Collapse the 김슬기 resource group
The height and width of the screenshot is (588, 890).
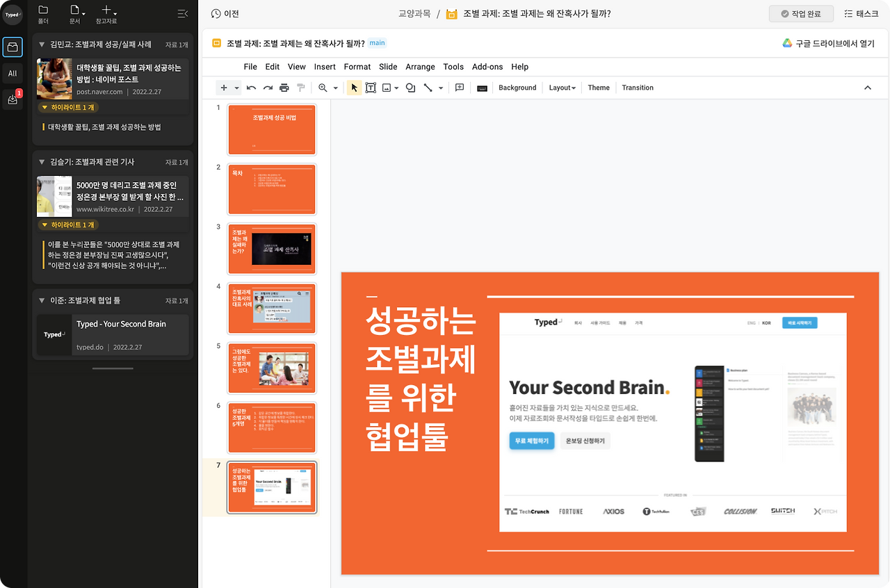click(x=42, y=162)
